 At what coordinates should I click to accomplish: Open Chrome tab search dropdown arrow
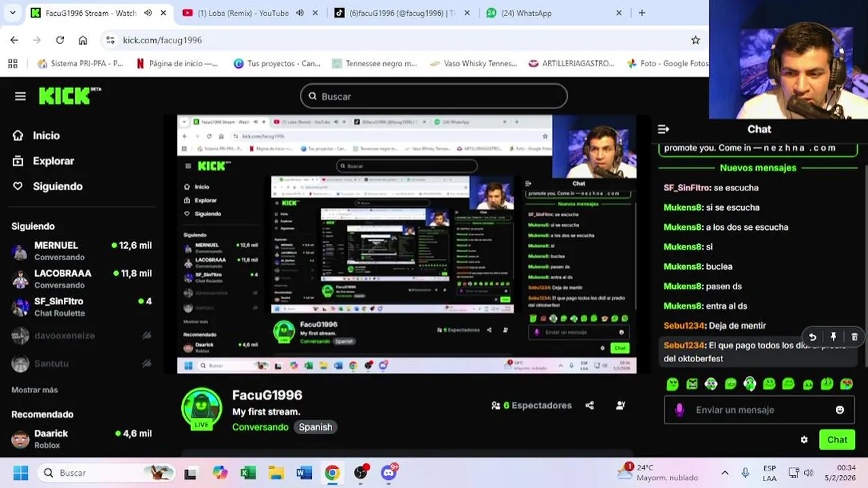(12, 13)
